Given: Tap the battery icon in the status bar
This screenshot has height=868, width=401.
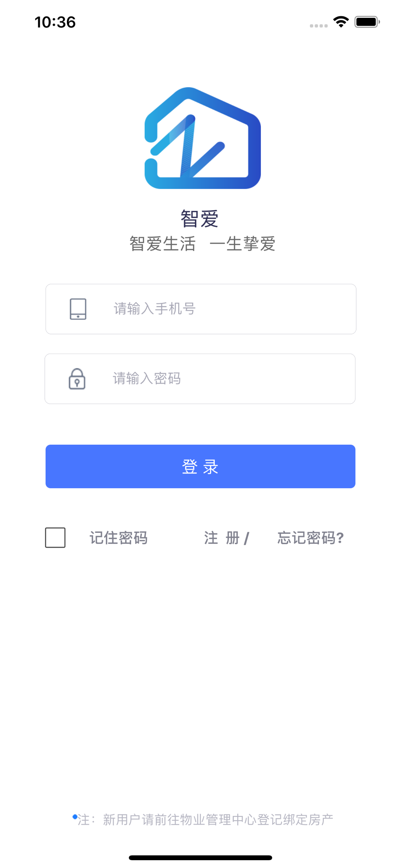Looking at the screenshot, I should tap(367, 22).
